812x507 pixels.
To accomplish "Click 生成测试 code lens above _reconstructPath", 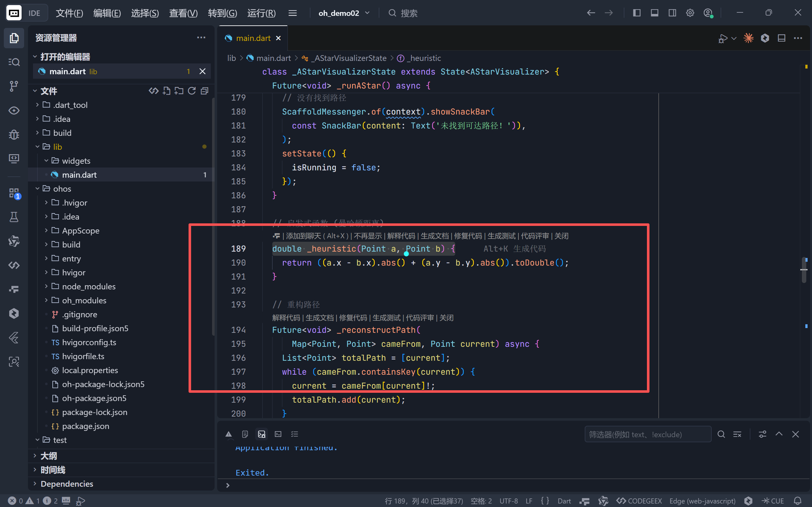I will (x=386, y=318).
